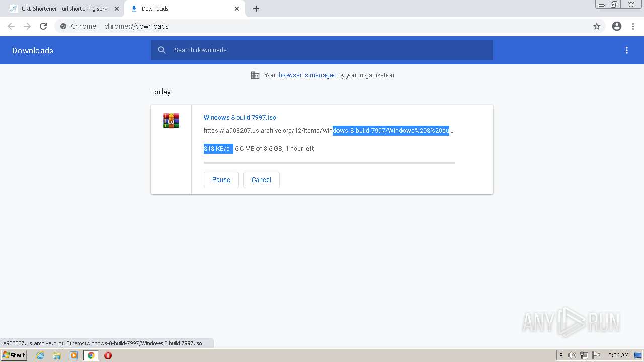Open the Windows 8 build 7997.iso file link
The height and width of the screenshot is (362, 644).
tap(240, 117)
